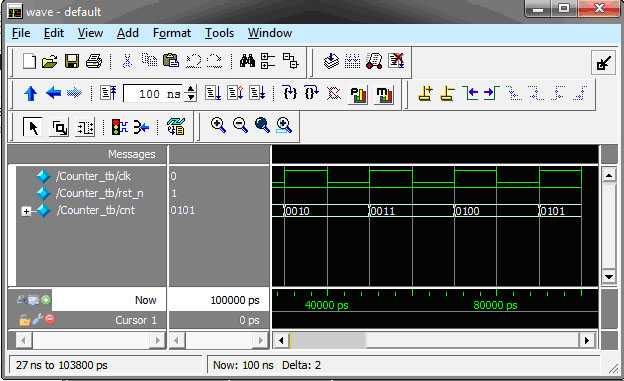This screenshot has height=381, width=624.
Task: Open the File menu
Action: click(21, 33)
